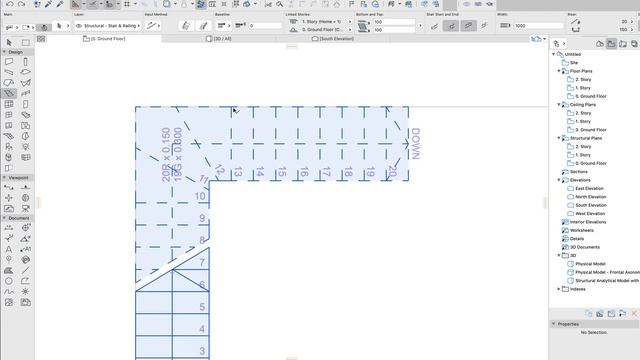This screenshot has width=640, height=360.
Task: Expand the Indexes folder
Action: point(559,289)
